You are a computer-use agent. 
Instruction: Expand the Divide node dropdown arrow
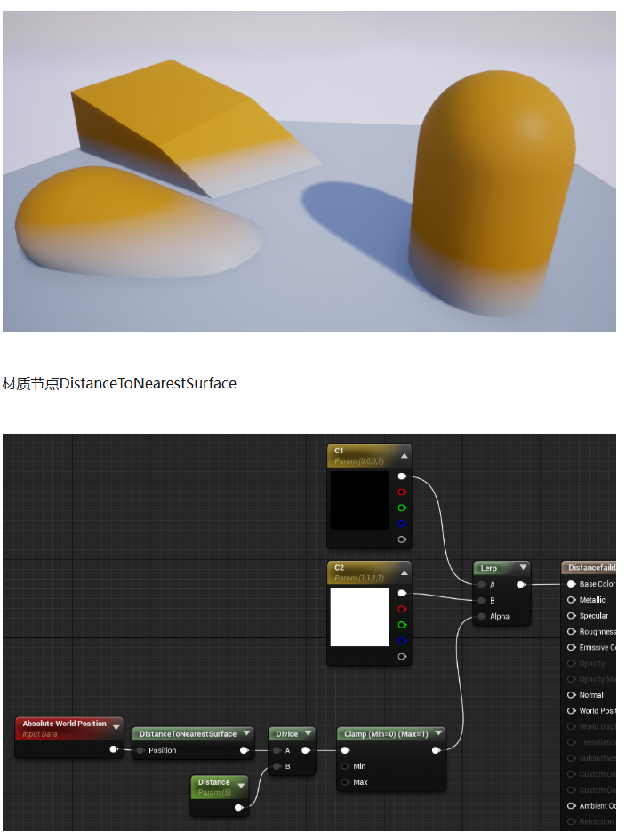pos(308,734)
